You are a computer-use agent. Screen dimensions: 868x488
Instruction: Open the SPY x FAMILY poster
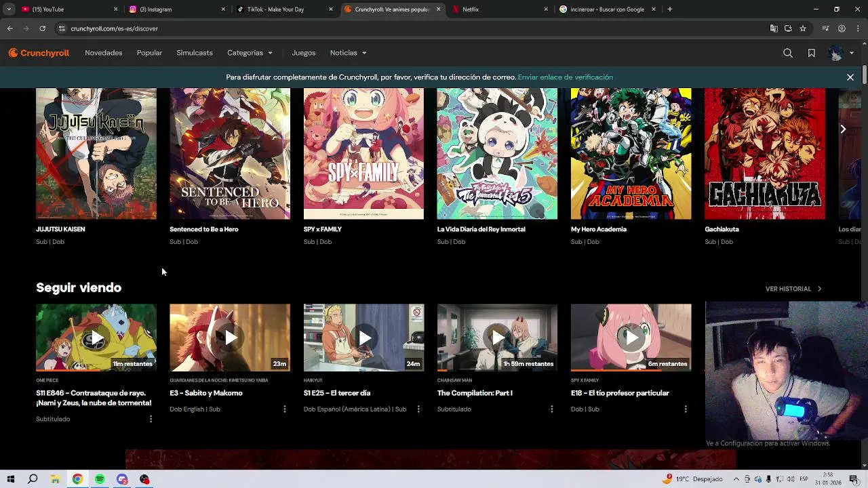pos(363,153)
